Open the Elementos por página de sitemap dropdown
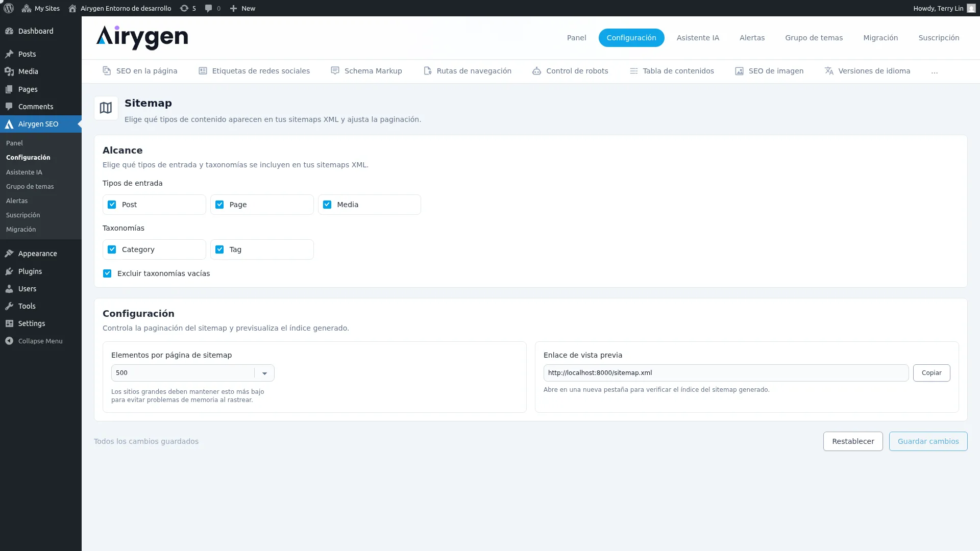Image resolution: width=980 pixels, height=551 pixels. [193, 373]
